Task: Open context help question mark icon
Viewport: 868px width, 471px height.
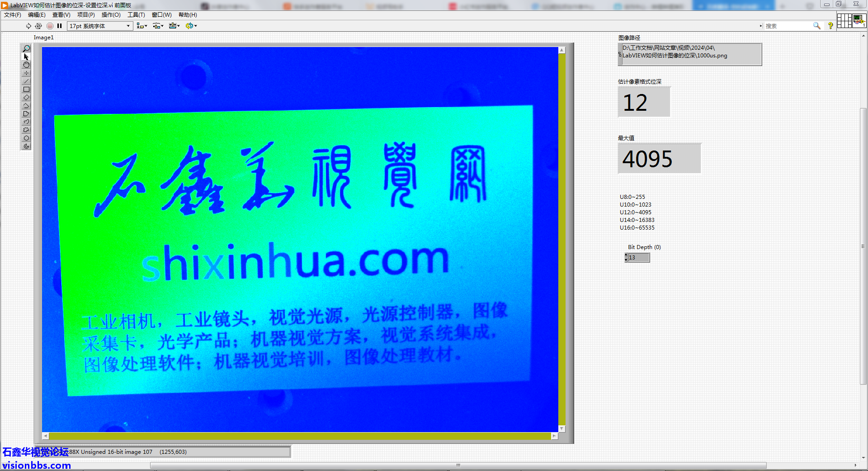Action: click(830, 26)
